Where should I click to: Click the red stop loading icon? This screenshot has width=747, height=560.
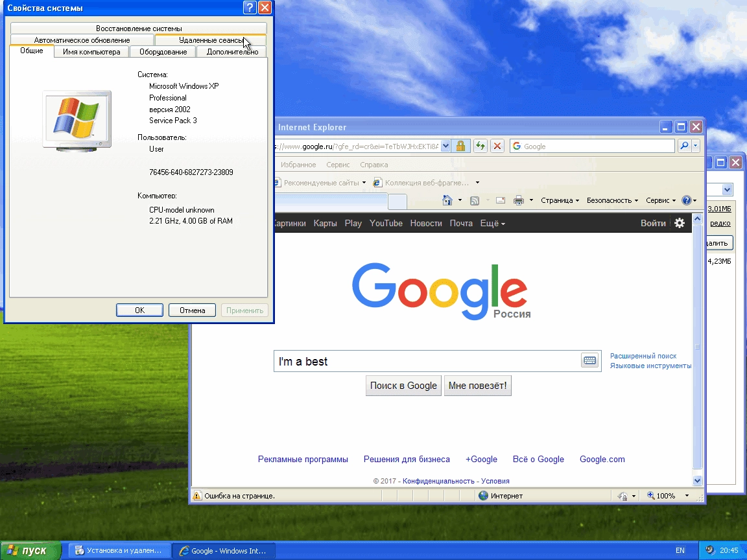tap(497, 146)
